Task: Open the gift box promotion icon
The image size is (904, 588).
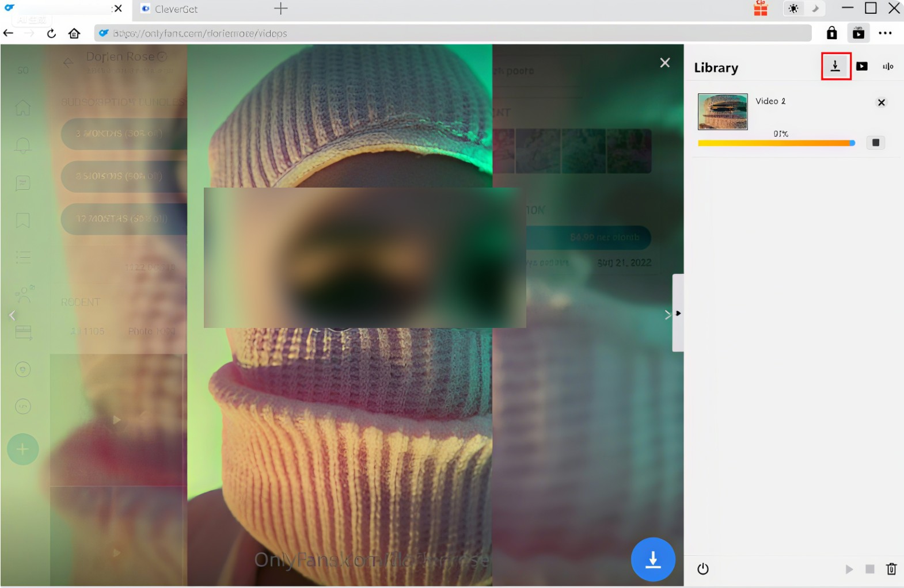Action: [x=761, y=9]
